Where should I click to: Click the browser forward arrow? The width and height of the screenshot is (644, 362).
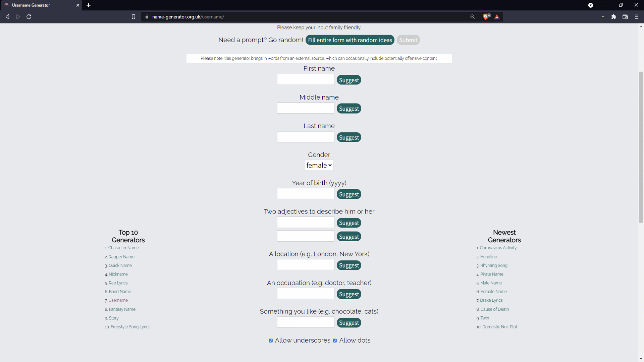click(18, 17)
